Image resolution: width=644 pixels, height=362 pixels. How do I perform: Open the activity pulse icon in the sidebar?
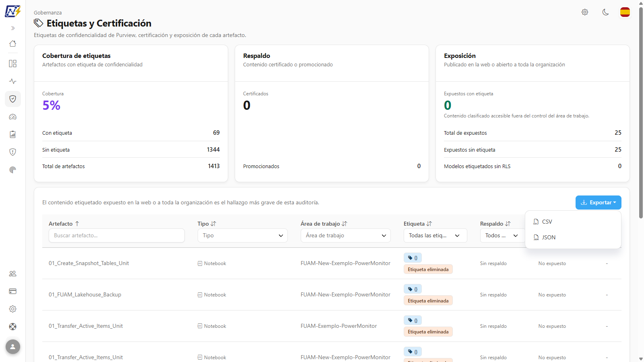point(13,81)
